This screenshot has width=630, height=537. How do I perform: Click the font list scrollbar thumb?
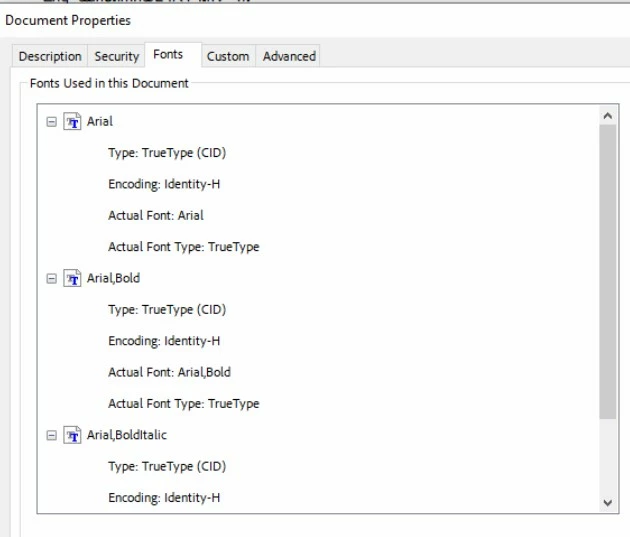pyautogui.click(x=608, y=272)
